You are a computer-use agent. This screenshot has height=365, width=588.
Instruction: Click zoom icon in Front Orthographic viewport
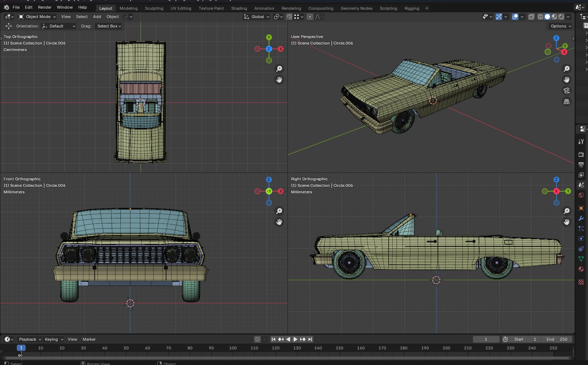tap(279, 211)
